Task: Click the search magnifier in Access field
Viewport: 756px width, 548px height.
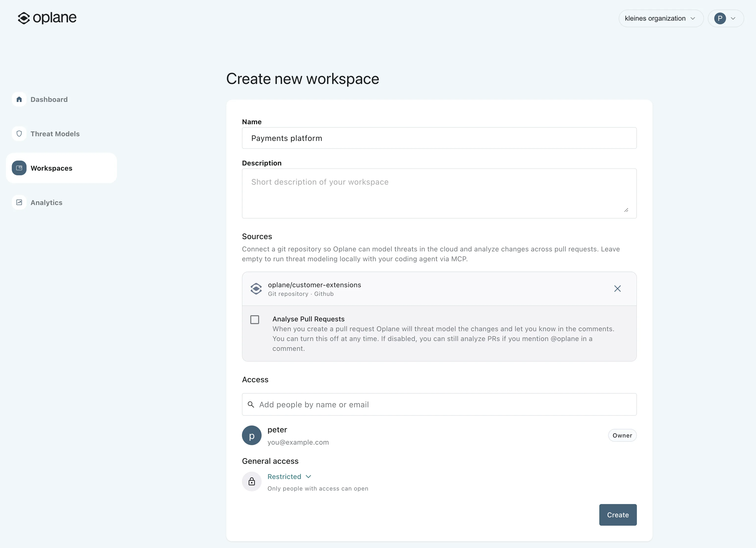Action: click(251, 404)
